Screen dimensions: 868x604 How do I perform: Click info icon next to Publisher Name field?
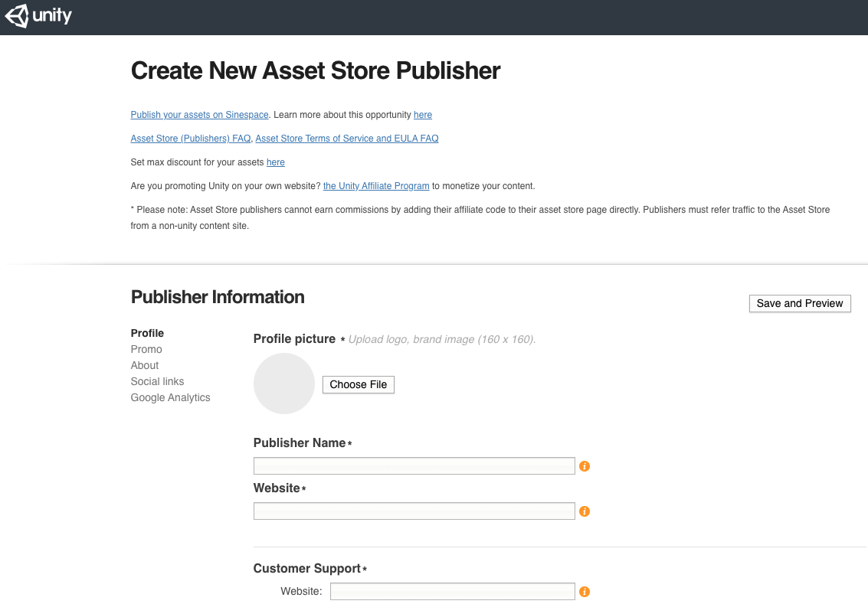[x=584, y=466]
